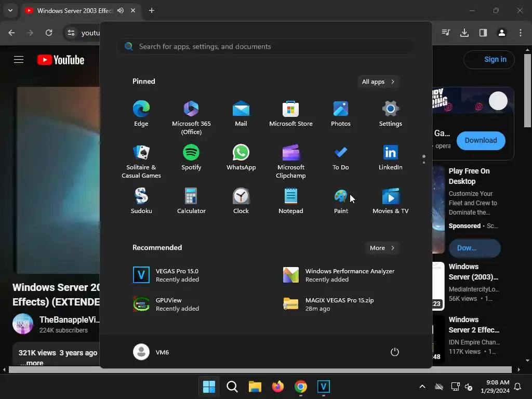This screenshot has height=399, width=532.
Task: Open Windows Server (2003) suggested video
Action: [473, 272]
